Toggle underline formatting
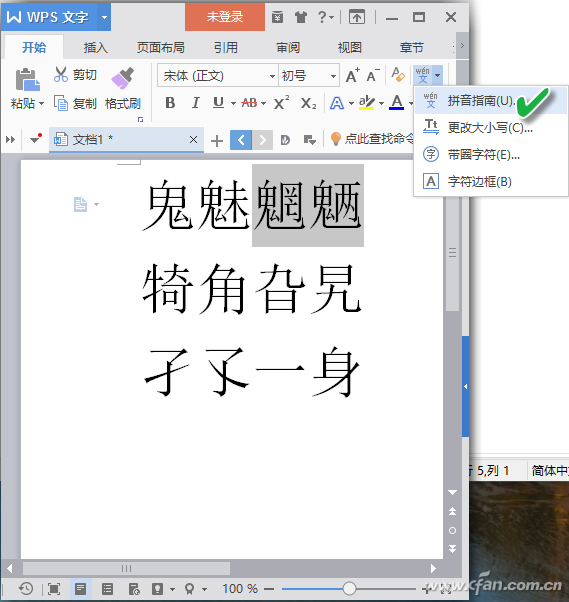Image resolution: width=569 pixels, height=602 pixels. click(x=218, y=103)
